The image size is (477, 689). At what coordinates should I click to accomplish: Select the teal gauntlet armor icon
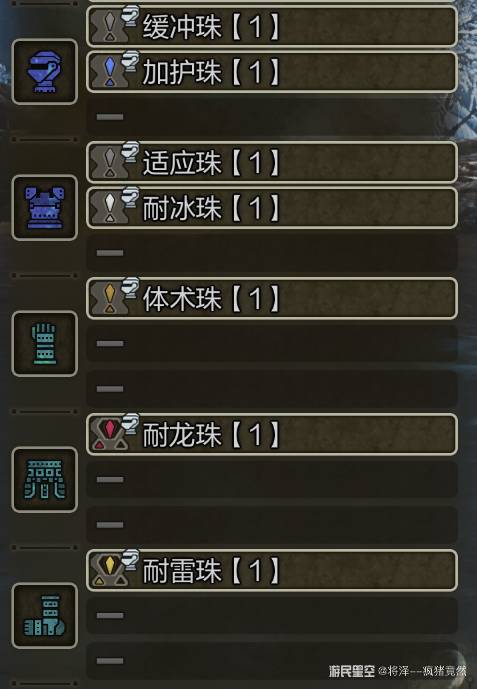click(x=44, y=344)
